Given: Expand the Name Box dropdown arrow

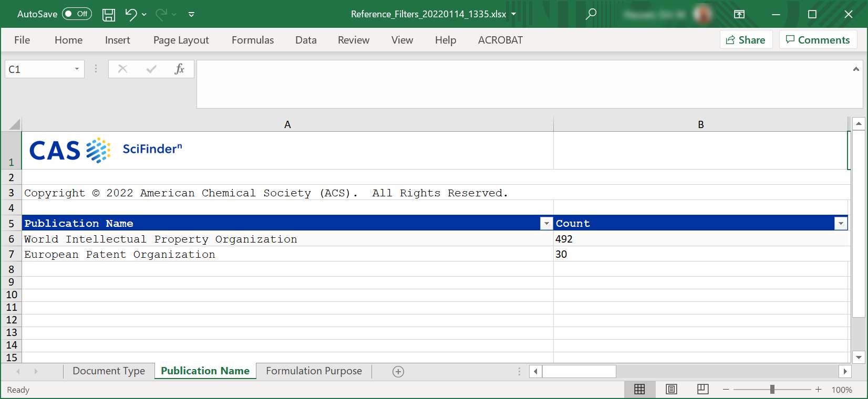Looking at the screenshot, I should [x=77, y=69].
